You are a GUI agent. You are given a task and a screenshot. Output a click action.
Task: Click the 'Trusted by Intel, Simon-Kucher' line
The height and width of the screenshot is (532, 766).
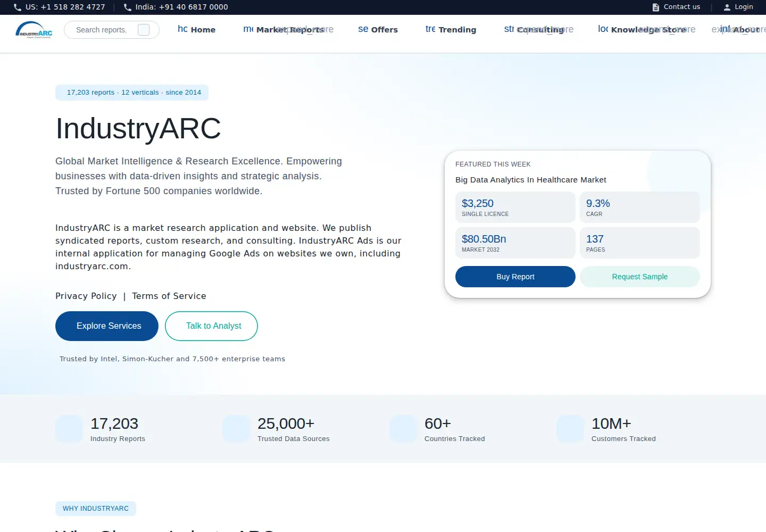tap(172, 359)
